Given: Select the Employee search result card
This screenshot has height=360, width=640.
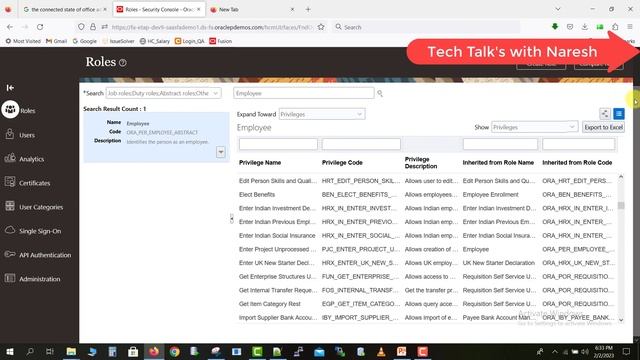Looking at the screenshot, I should click(156, 137).
